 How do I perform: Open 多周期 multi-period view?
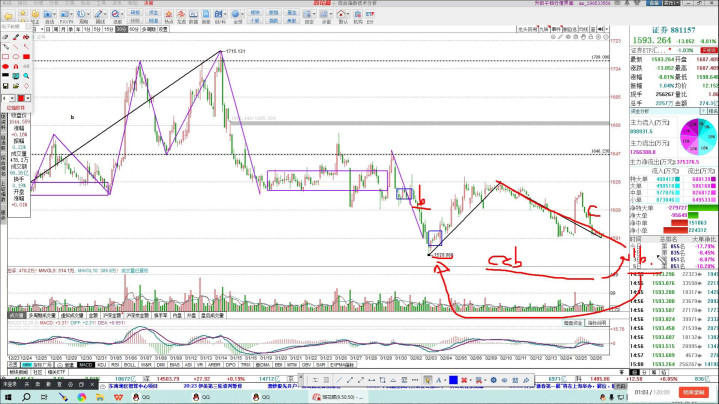pyautogui.click(x=148, y=29)
